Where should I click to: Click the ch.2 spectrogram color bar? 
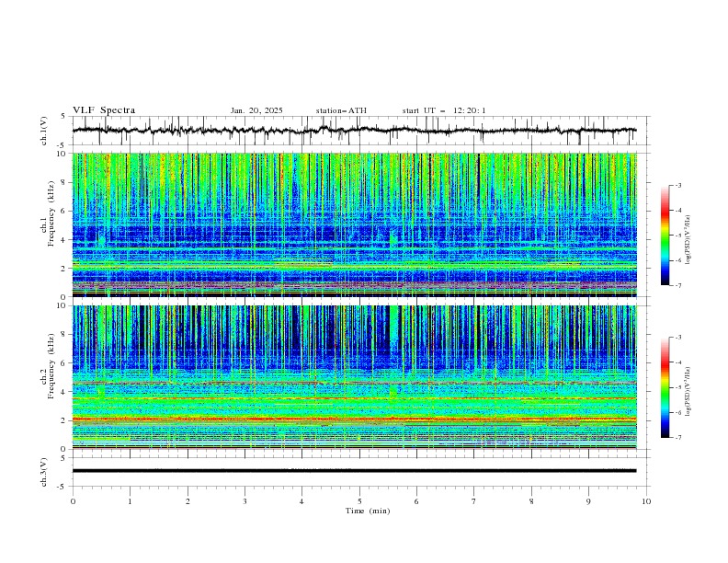(x=665, y=387)
